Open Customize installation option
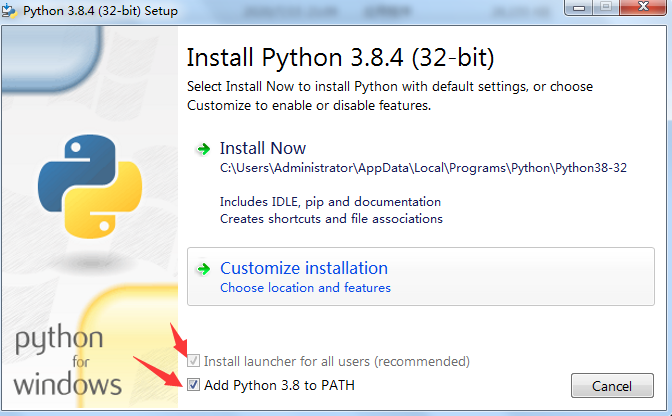 coord(420,276)
